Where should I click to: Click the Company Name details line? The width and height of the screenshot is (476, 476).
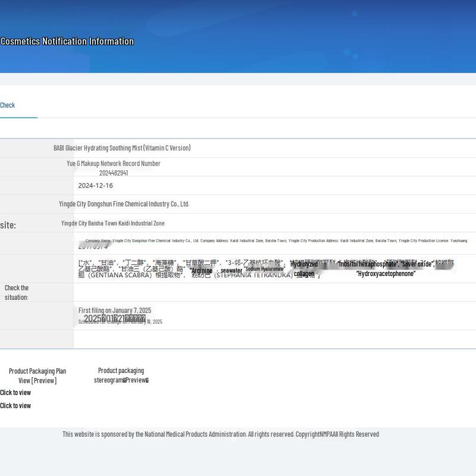pos(276,241)
